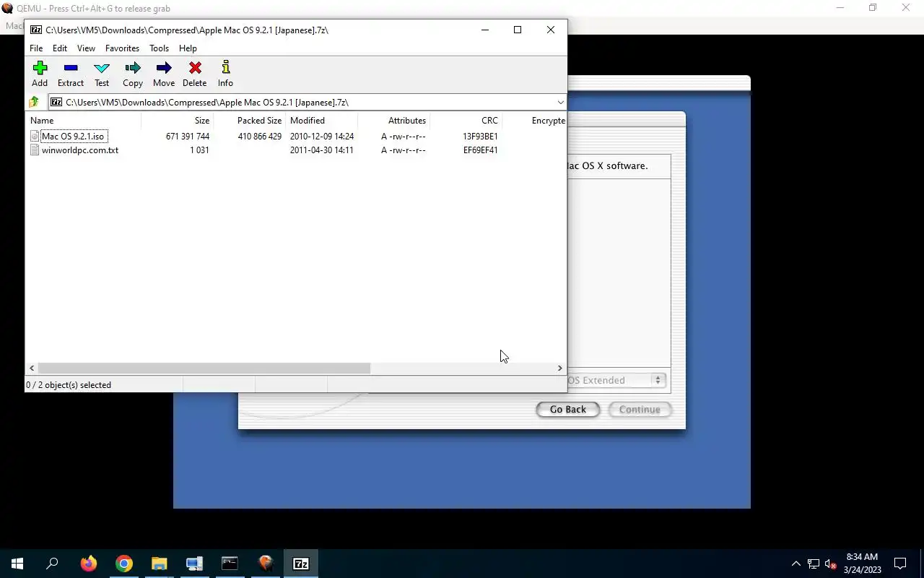
Task: Click the horizontal scrollbar thumb
Action: tap(204, 368)
